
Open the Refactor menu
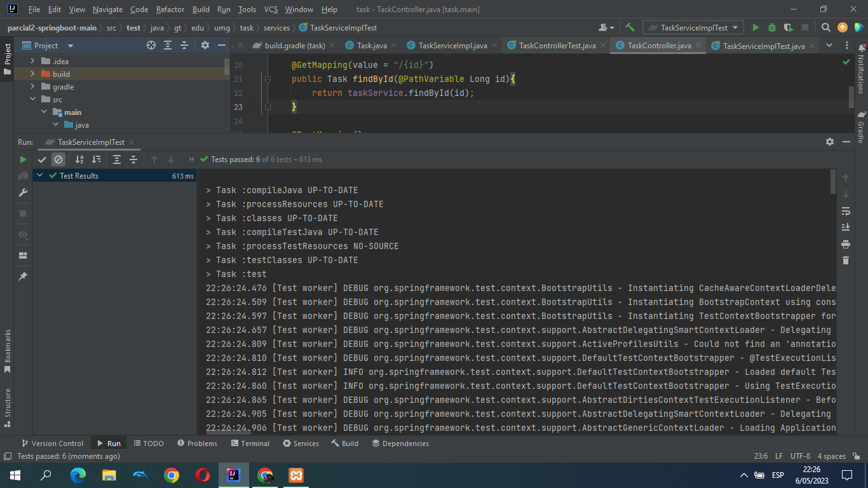click(170, 10)
